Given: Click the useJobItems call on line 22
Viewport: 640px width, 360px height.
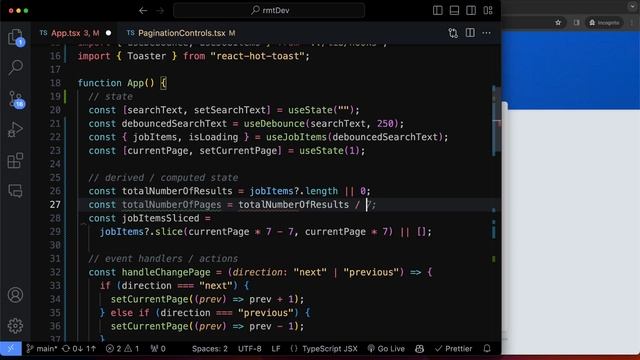Looking at the screenshot, I should pos(296,137).
